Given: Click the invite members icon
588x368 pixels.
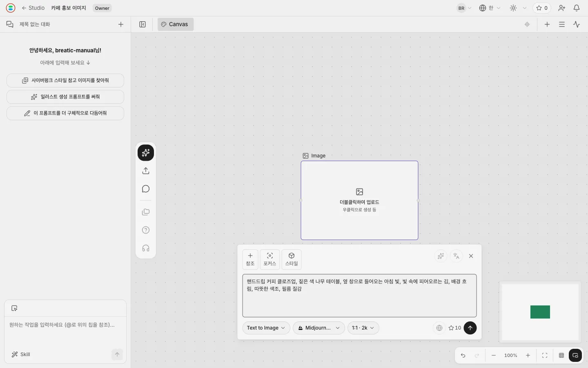Looking at the screenshot, I should [x=562, y=8].
